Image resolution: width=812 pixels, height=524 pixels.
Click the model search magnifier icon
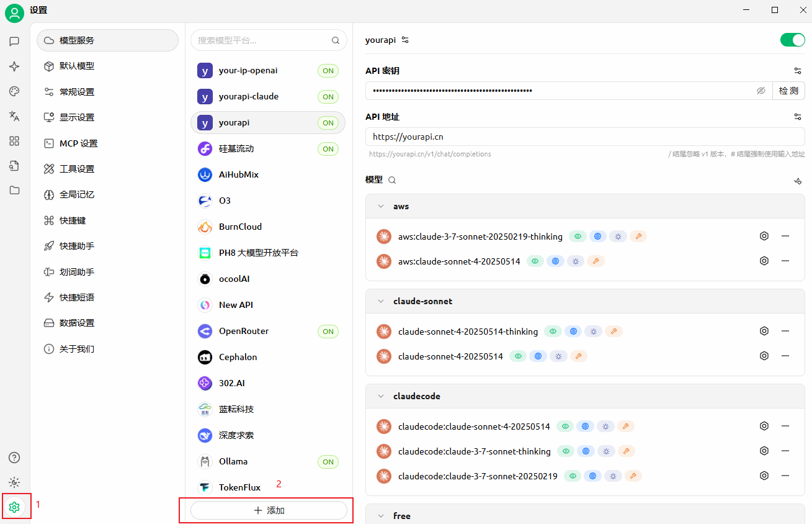(x=392, y=180)
